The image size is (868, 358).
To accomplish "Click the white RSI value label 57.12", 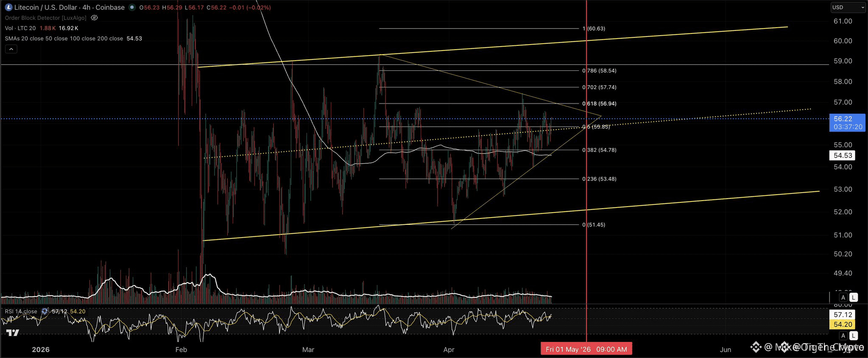I will pos(843,314).
